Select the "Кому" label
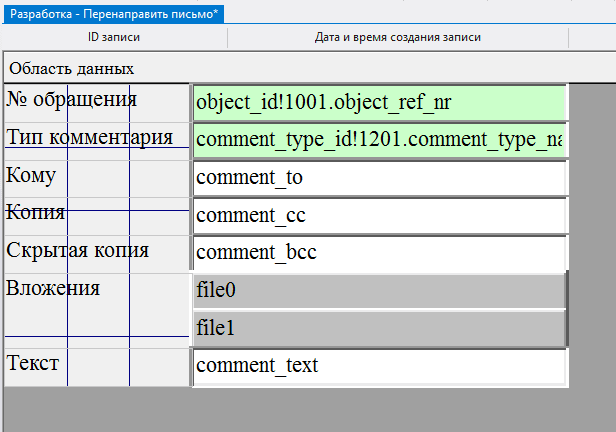616x432 pixels. [x=32, y=175]
